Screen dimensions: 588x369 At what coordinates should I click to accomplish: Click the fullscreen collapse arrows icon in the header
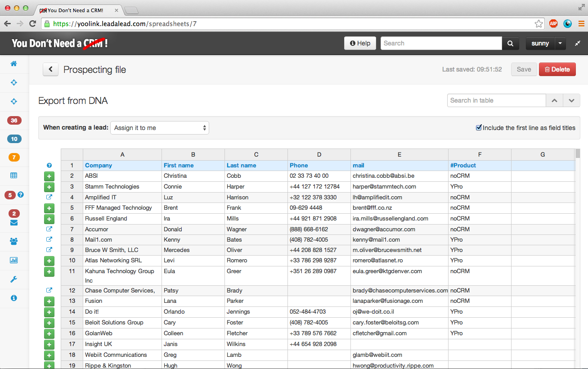[578, 43]
